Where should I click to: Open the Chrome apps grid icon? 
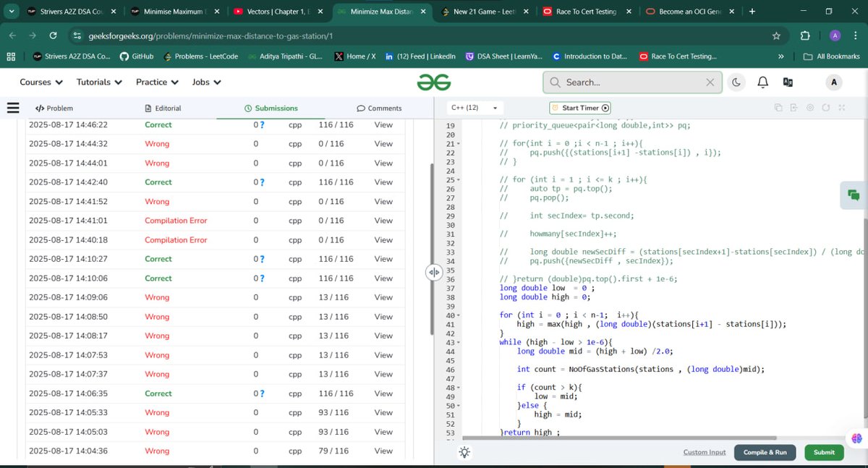point(11,56)
